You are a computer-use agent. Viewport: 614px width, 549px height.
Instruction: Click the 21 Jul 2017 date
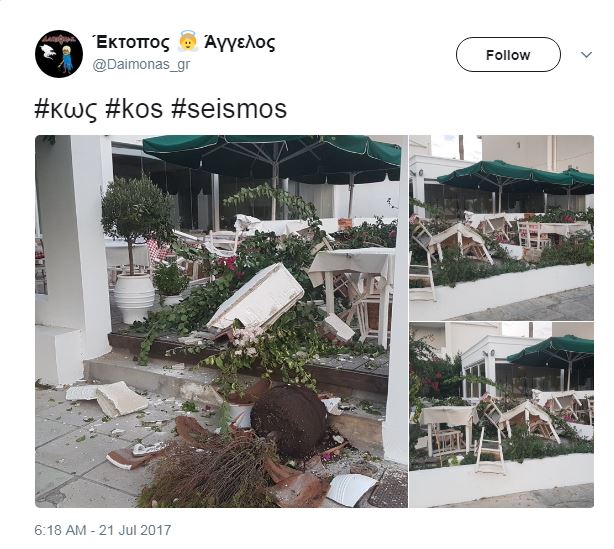[135, 530]
